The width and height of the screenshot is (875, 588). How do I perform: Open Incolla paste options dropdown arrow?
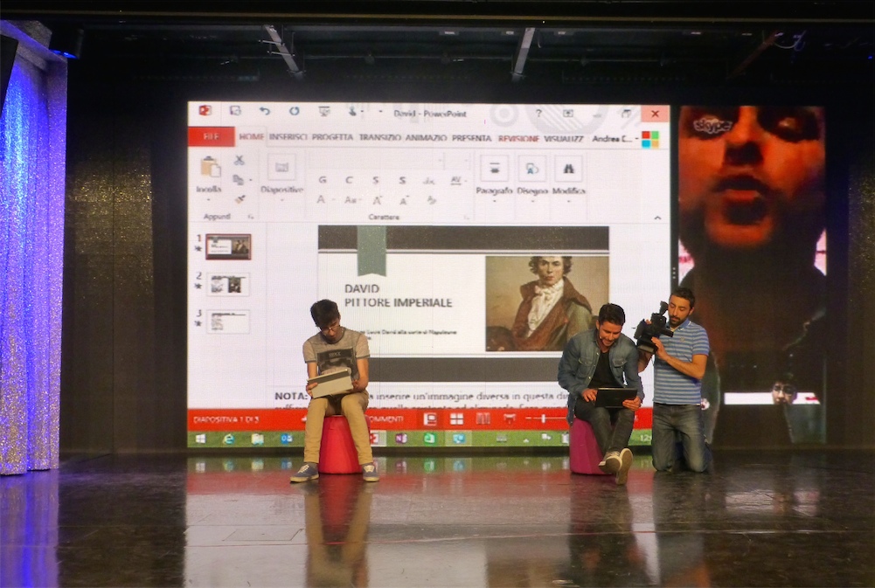point(209,200)
